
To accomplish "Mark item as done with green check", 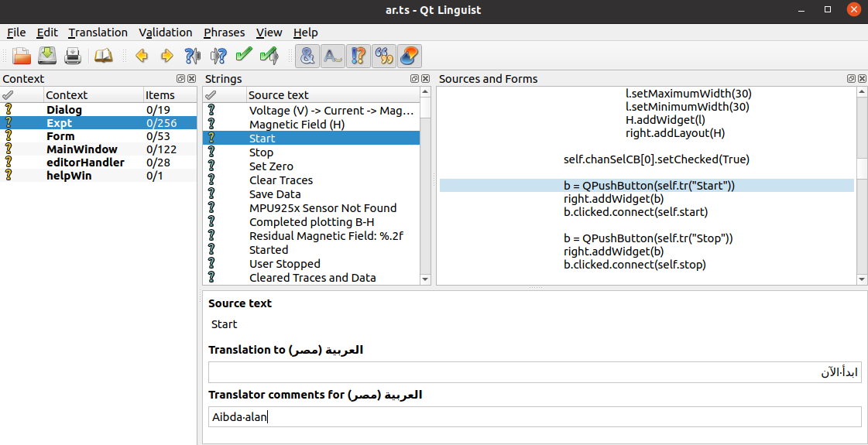I will coord(244,56).
